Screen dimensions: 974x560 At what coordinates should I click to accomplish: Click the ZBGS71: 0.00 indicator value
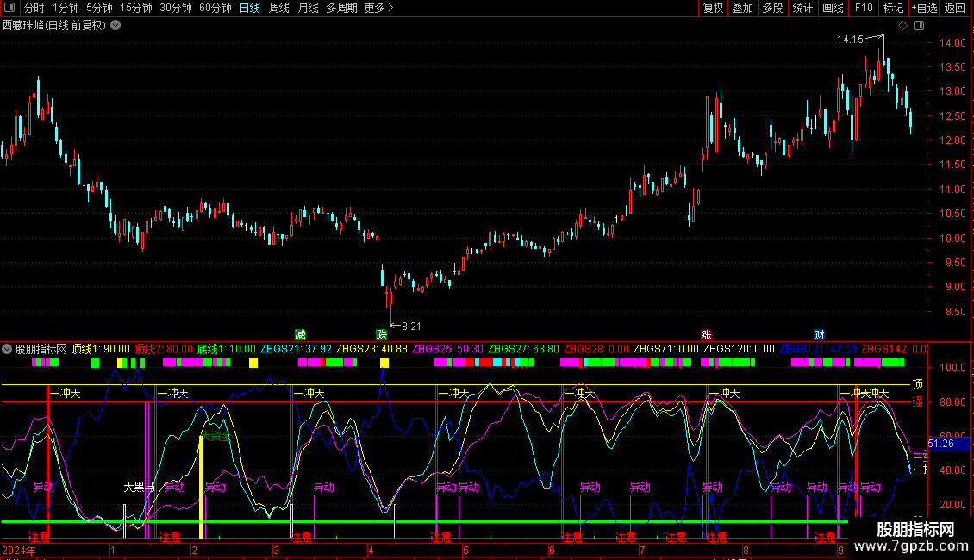click(x=666, y=349)
